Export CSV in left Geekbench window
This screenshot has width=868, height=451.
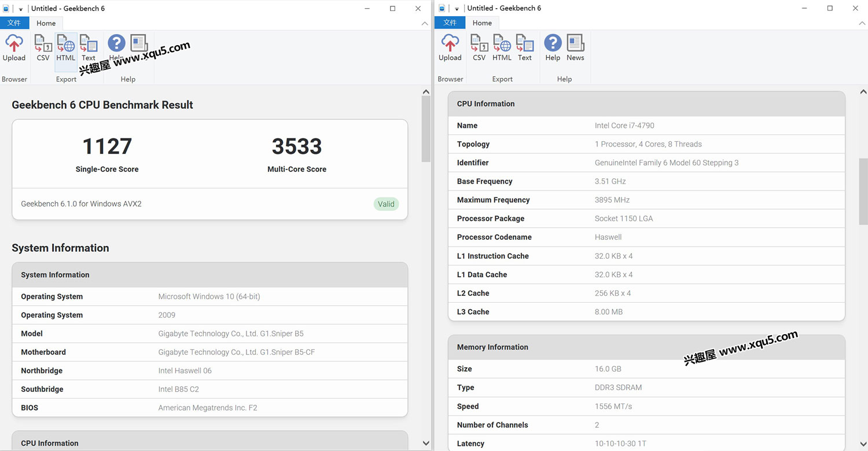click(x=43, y=48)
